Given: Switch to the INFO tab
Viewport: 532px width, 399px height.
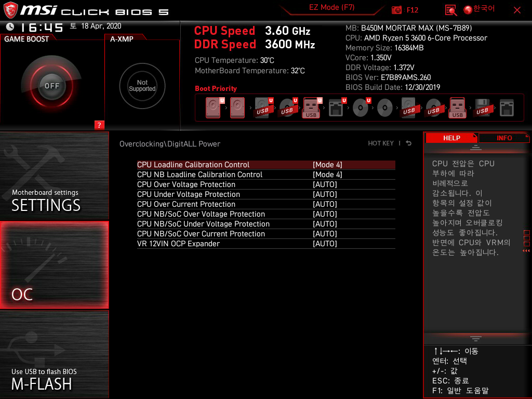Looking at the screenshot, I should click(x=504, y=138).
